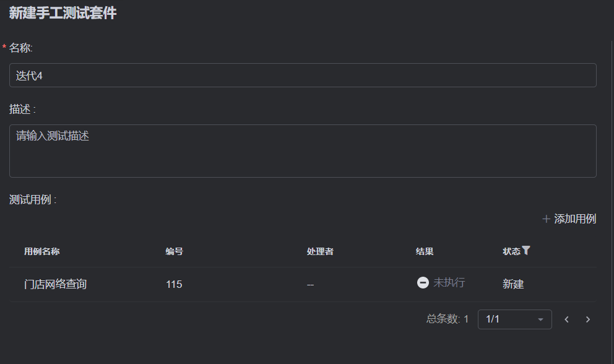Viewport: 614px width, 364px height.
Task: Click the 新建 status cell
Action: pyautogui.click(x=513, y=284)
